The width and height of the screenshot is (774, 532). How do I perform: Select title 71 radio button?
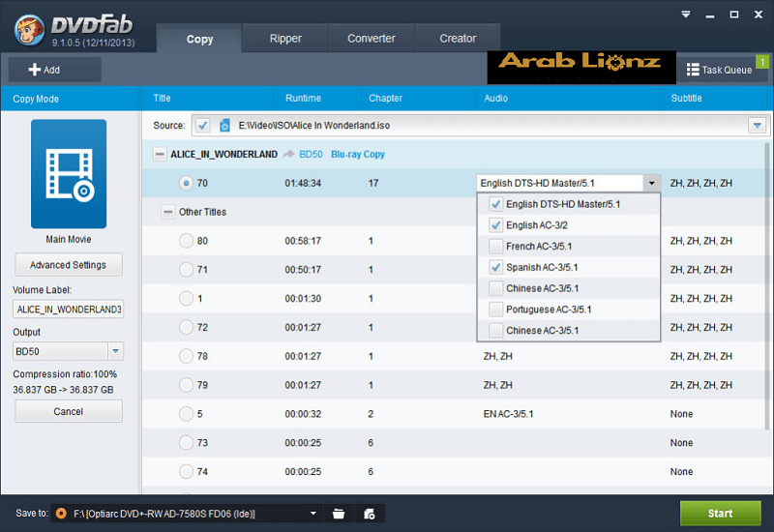(186, 270)
